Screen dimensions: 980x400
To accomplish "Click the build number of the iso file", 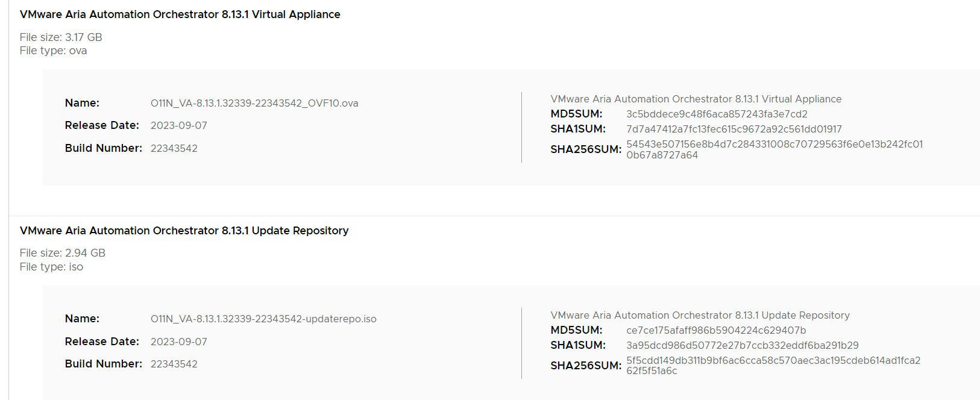I will pyautogui.click(x=174, y=364).
